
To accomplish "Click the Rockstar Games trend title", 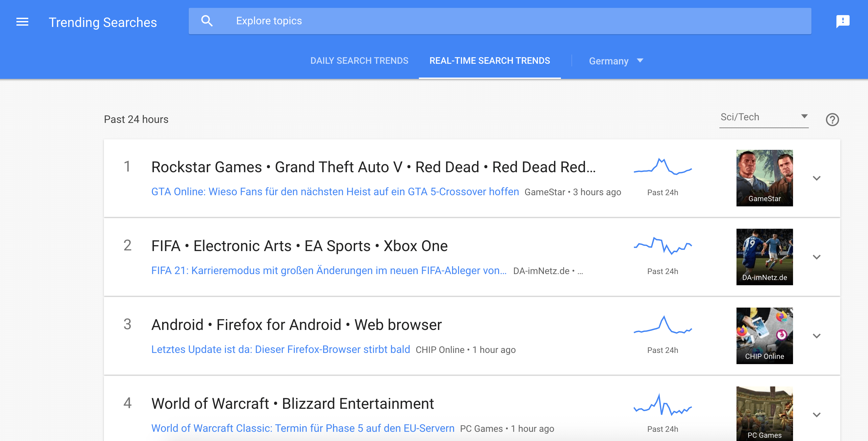I will coord(374,167).
